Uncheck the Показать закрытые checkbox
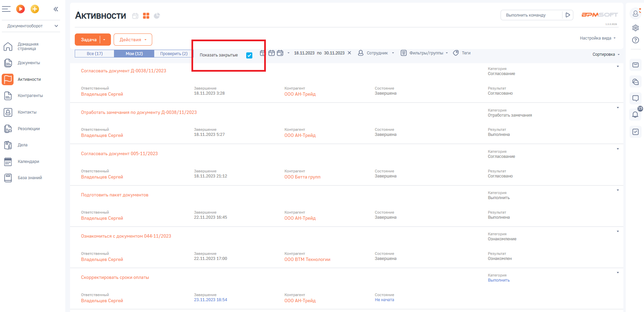 click(249, 55)
